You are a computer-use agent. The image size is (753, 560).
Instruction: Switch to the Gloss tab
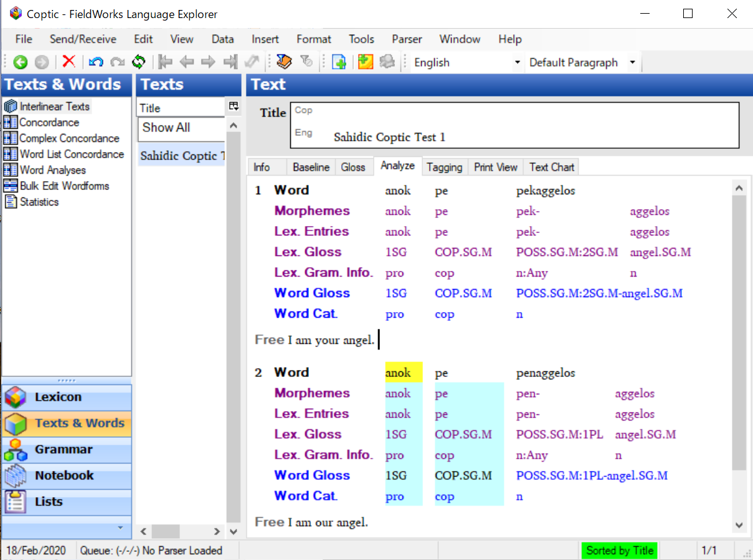[x=353, y=167]
